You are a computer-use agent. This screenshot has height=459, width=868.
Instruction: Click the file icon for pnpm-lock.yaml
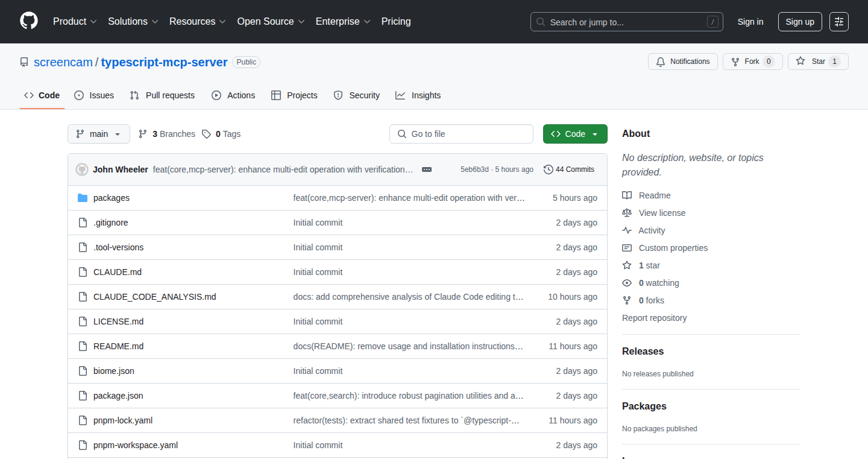click(83, 420)
